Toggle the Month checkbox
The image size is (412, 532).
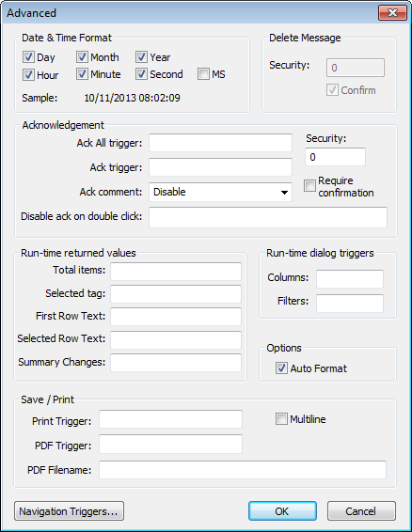click(82, 57)
